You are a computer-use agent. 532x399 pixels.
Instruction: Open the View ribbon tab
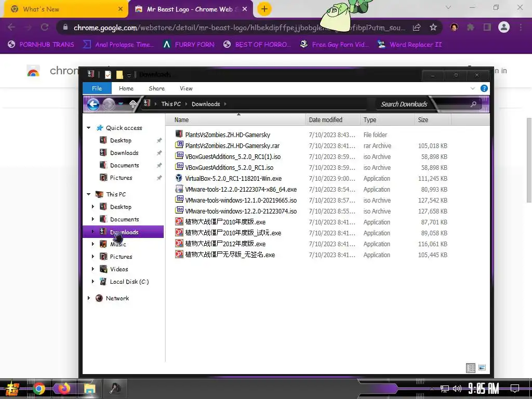pyautogui.click(x=186, y=88)
